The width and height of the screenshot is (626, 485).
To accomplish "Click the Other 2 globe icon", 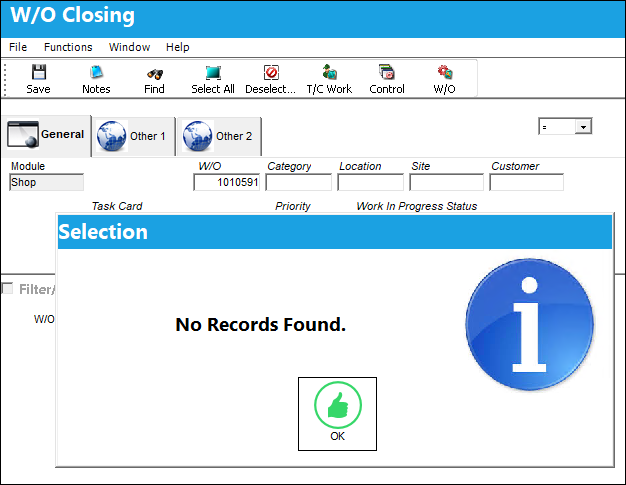I will point(198,136).
